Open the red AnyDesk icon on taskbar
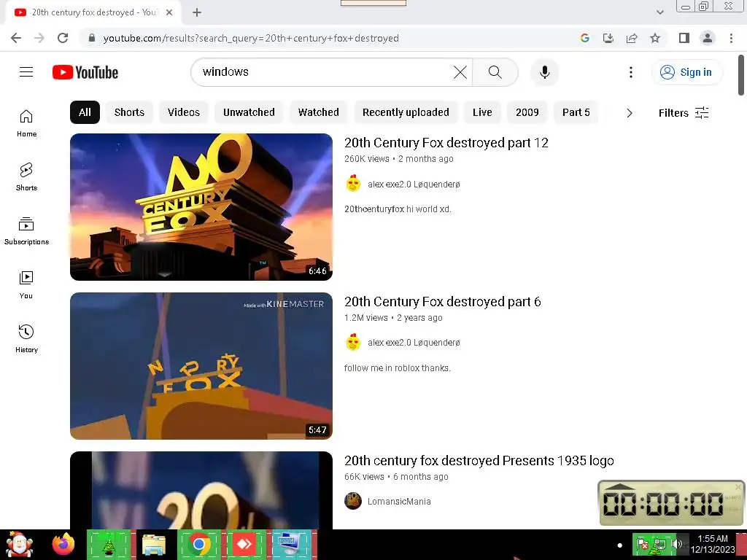 (244, 544)
